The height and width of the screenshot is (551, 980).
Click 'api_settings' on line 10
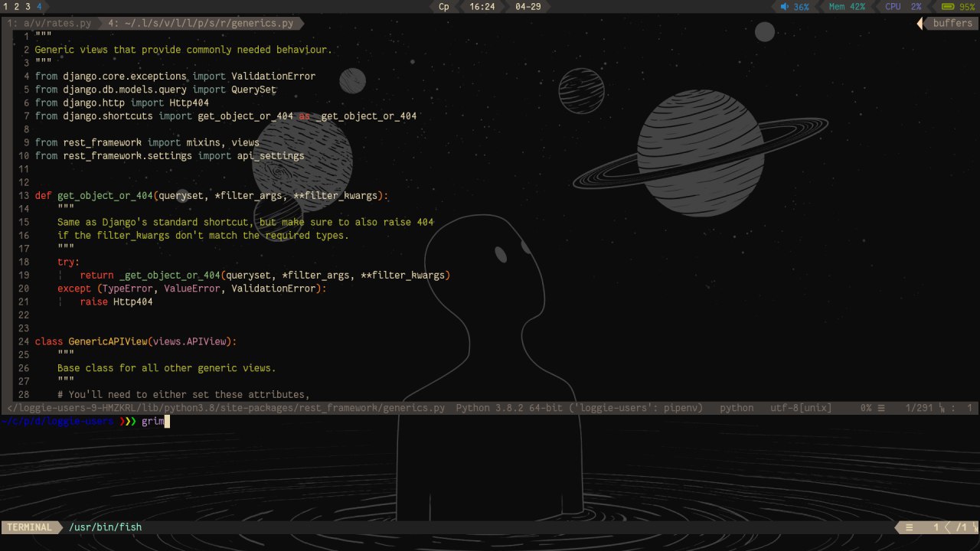point(270,156)
